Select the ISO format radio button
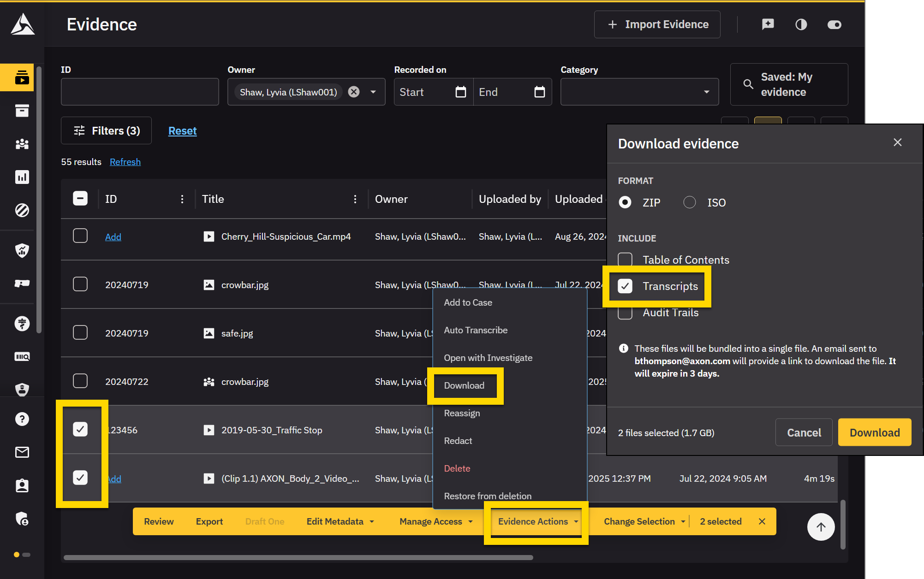This screenshot has height=579, width=924. point(690,202)
